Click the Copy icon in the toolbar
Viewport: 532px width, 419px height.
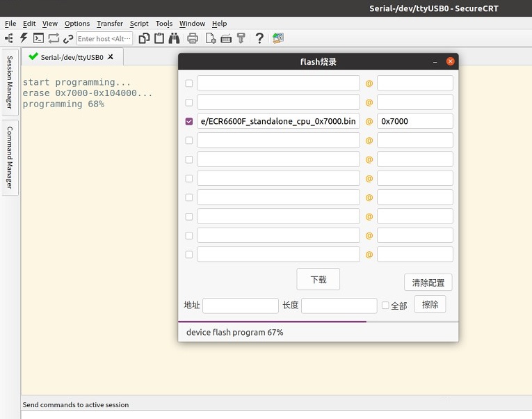tap(144, 38)
